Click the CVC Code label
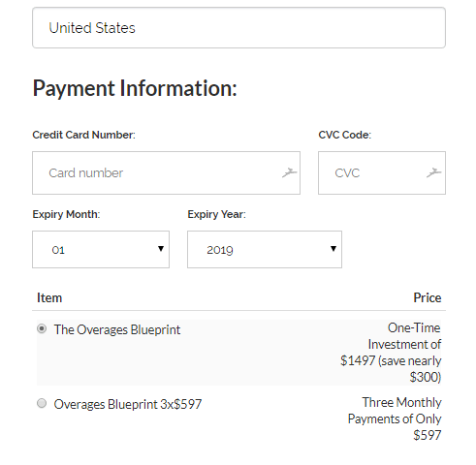The height and width of the screenshot is (465, 476). pyautogui.click(x=345, y=135)
